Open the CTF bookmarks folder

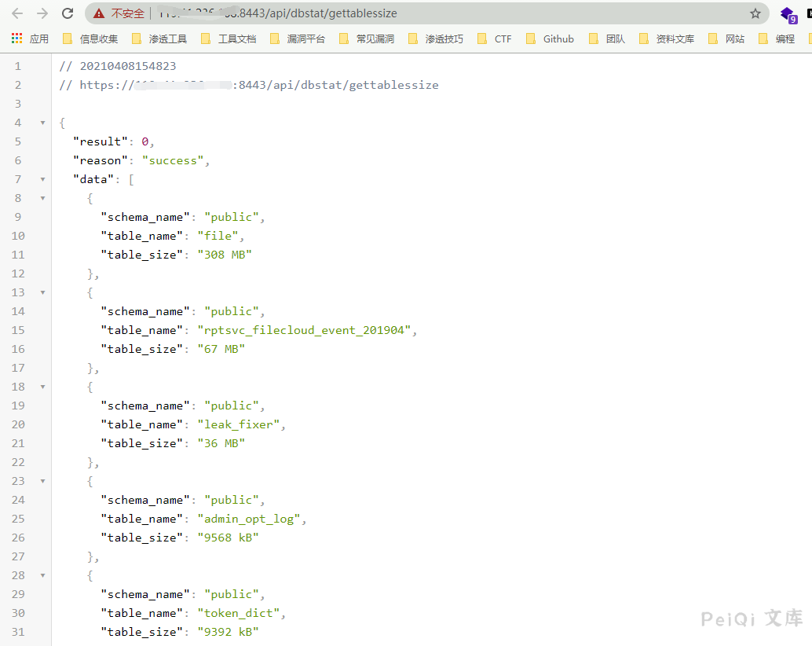(495, 39)
